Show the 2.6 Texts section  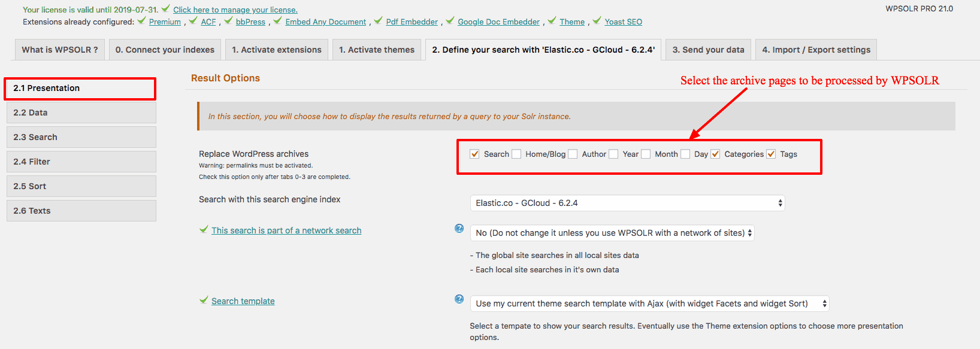click(x=81, y=211)
